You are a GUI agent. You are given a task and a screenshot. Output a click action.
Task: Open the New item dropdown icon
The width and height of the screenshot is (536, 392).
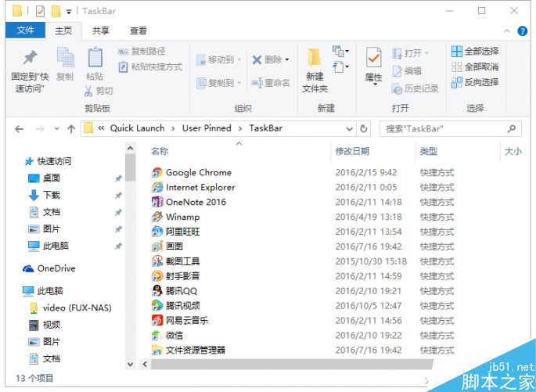(x=341, y=52)
